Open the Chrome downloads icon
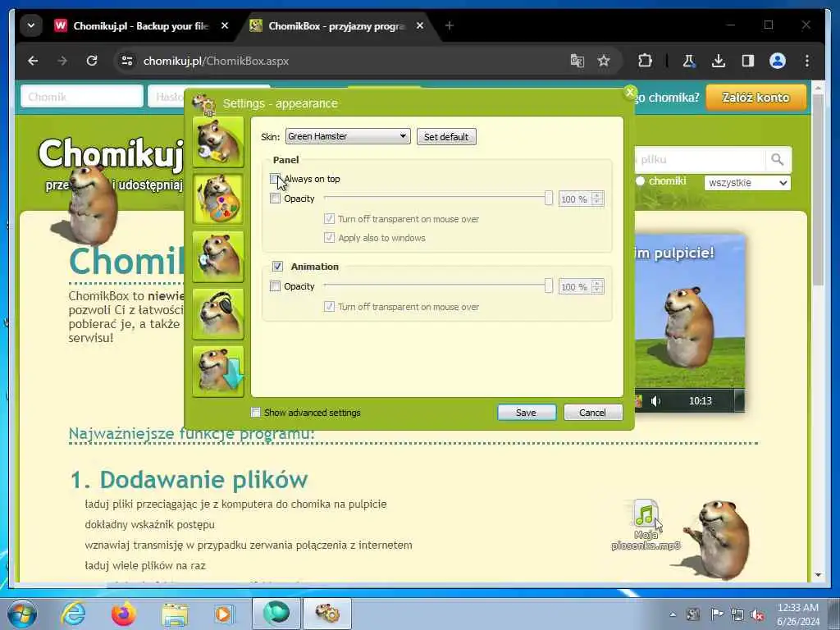Image resolution: width=840 pixels, height=630 pixels. [x=719, y=61]
